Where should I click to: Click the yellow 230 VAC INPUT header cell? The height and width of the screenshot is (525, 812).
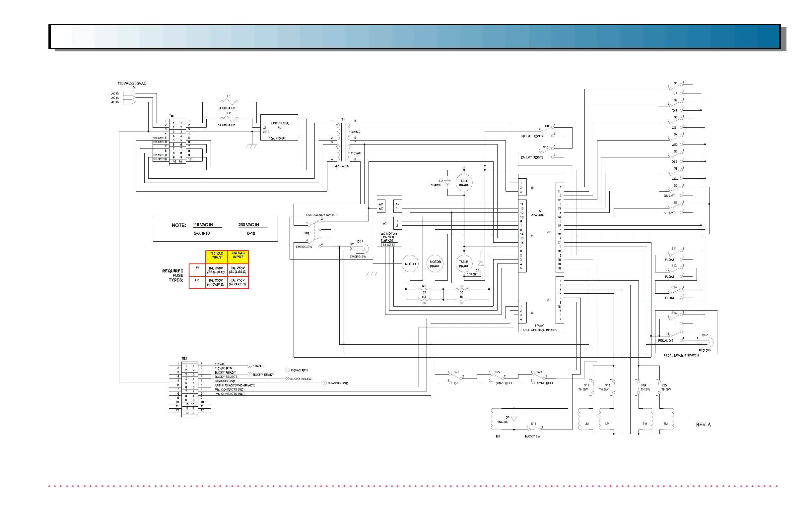click(x=238, y=256)
